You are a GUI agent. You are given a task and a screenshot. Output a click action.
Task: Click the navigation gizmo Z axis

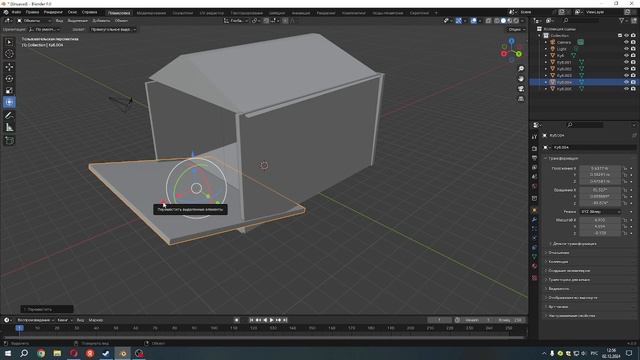point(511,41)
